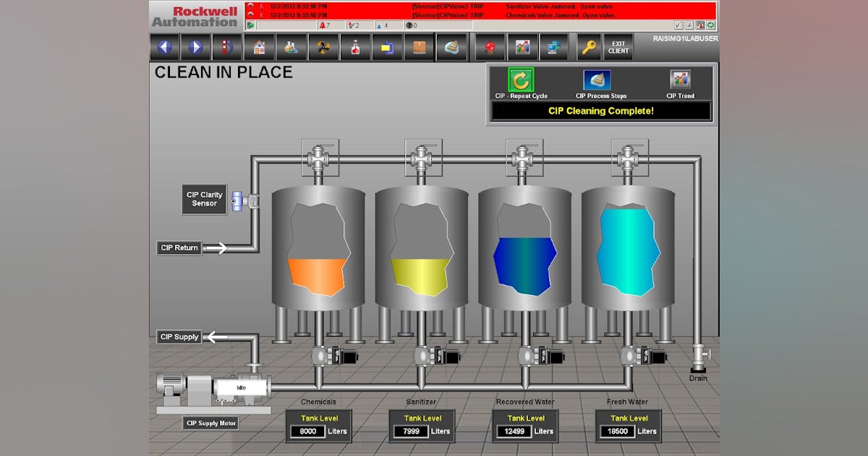
Task: Toggle the Drain valve
Action: [699, 354]
